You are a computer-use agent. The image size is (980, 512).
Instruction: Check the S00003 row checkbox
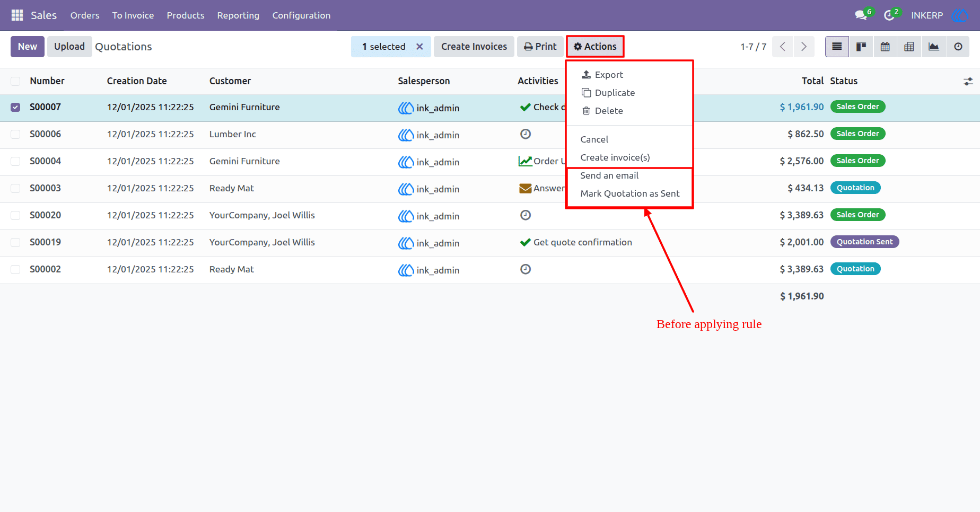[15, 188]
